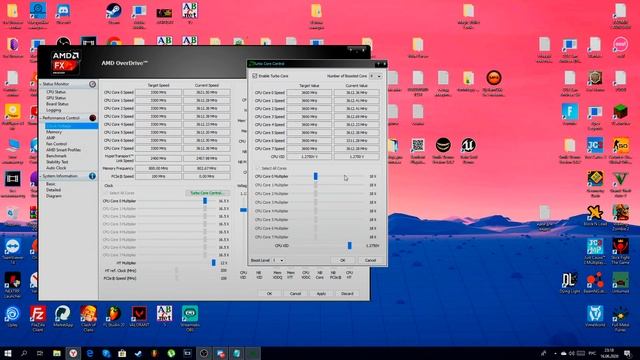Click the Performance Control dark round icon
Image resolution: width=640 pixels, height=360 pixels.
pyautogui.click(x=93, y=118)
